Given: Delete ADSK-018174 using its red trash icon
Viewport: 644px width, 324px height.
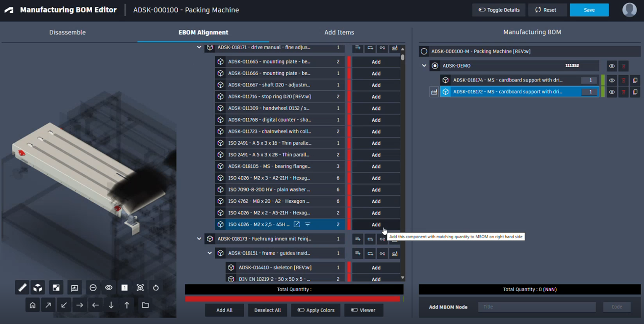Looking at the screenshot, I should point(623,80).
